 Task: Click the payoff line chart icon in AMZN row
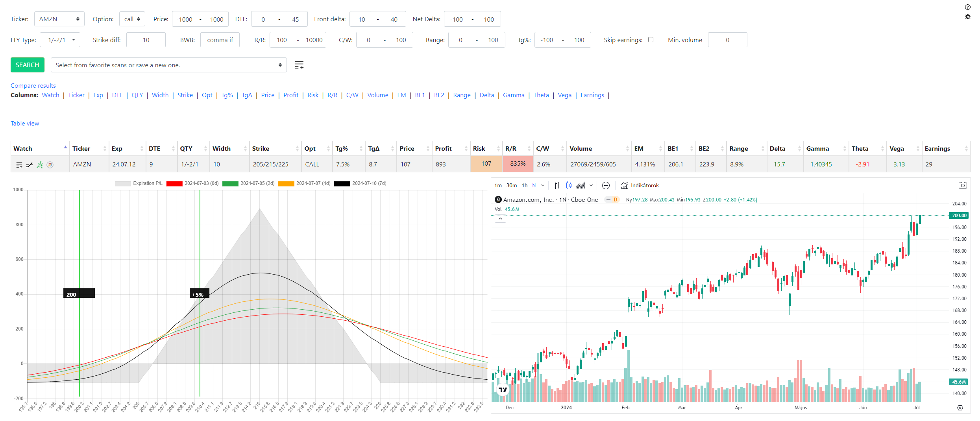click(30, 165)
